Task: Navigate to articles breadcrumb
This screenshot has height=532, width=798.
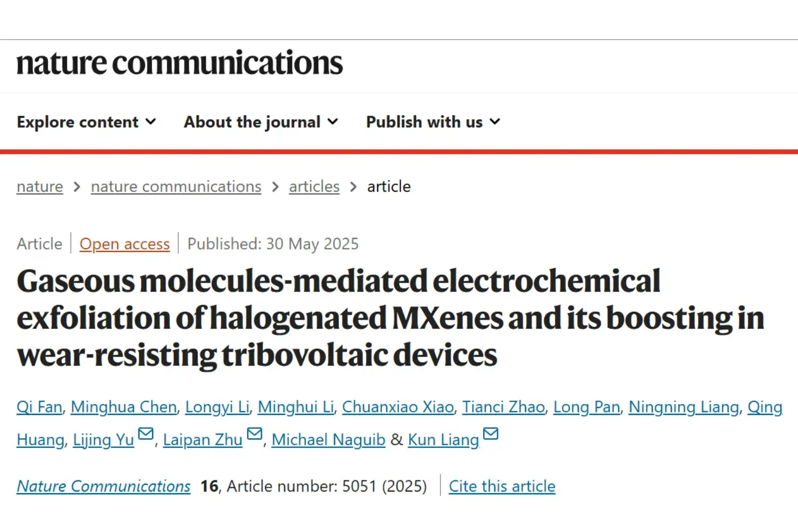Action: [314, 187]
